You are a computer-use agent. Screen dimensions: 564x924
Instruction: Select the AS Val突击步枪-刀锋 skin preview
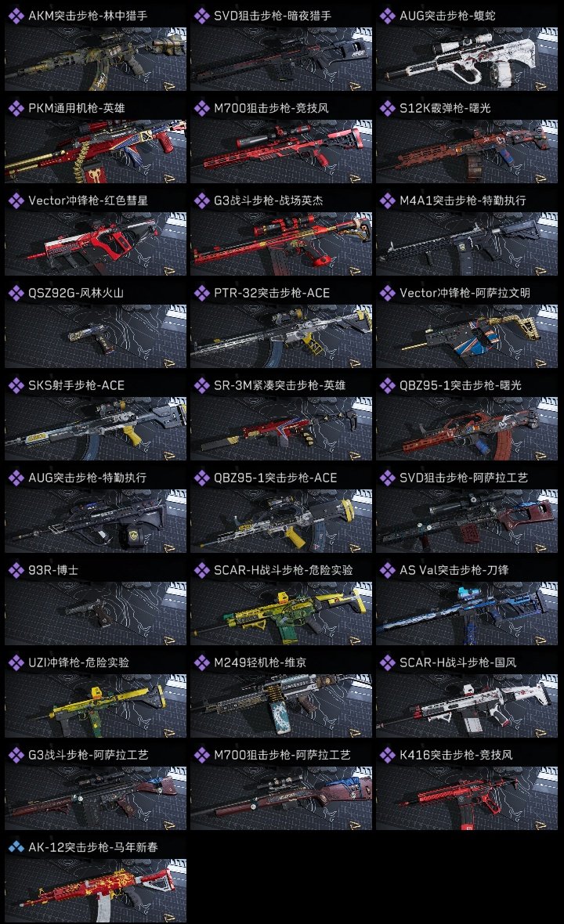coord(467,613)
